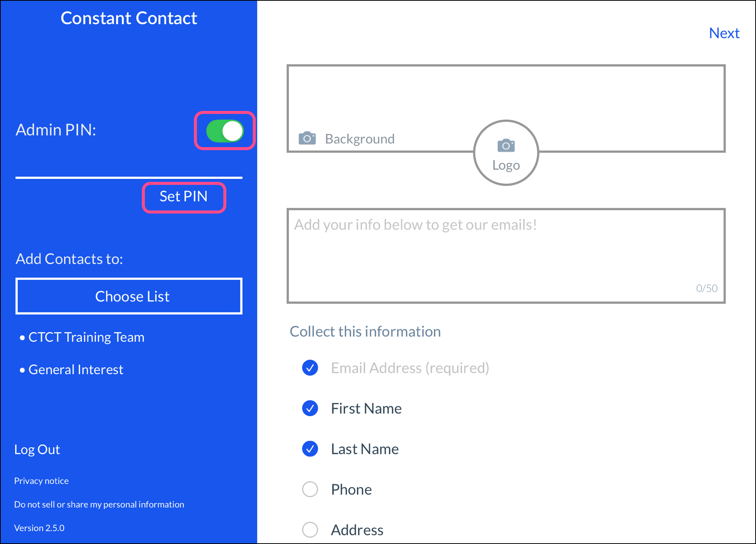Image resolution: width=756 pixels, height=544 pixels.
Task: Toggle the Admin PIN switch
Action: click(225, 131)
